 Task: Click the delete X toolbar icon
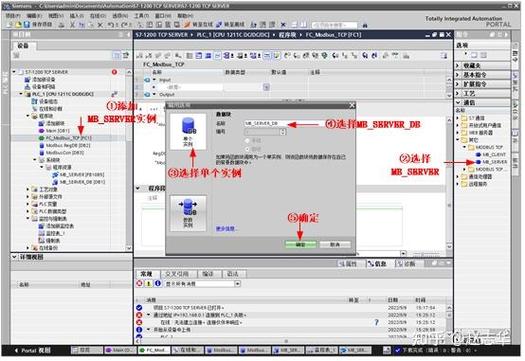tap(100, 24)
